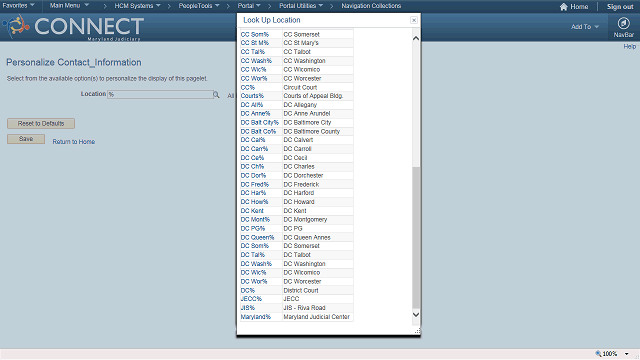Select the DC Dor% location

pyautogui.click(x=253, y=176)
